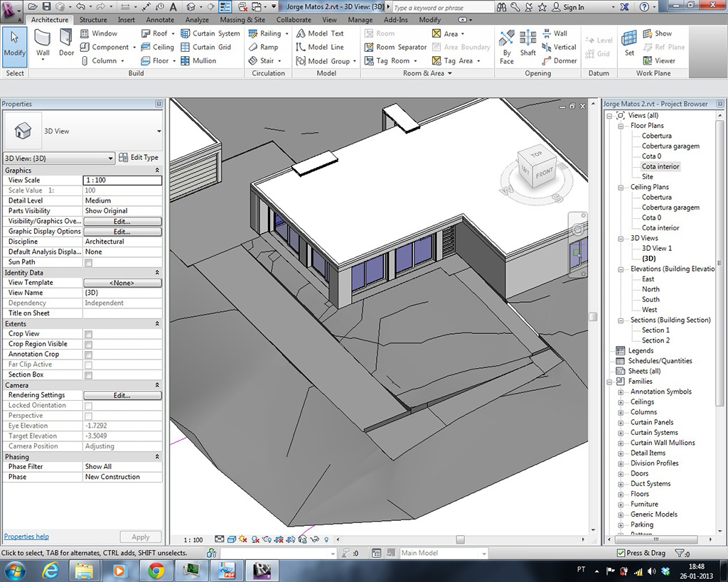
Task: Open the Massing & Site tab
Action: [242, 20]
